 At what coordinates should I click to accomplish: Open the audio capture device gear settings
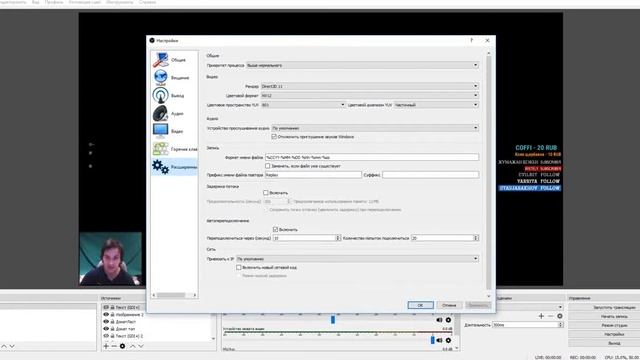(448, 340)
